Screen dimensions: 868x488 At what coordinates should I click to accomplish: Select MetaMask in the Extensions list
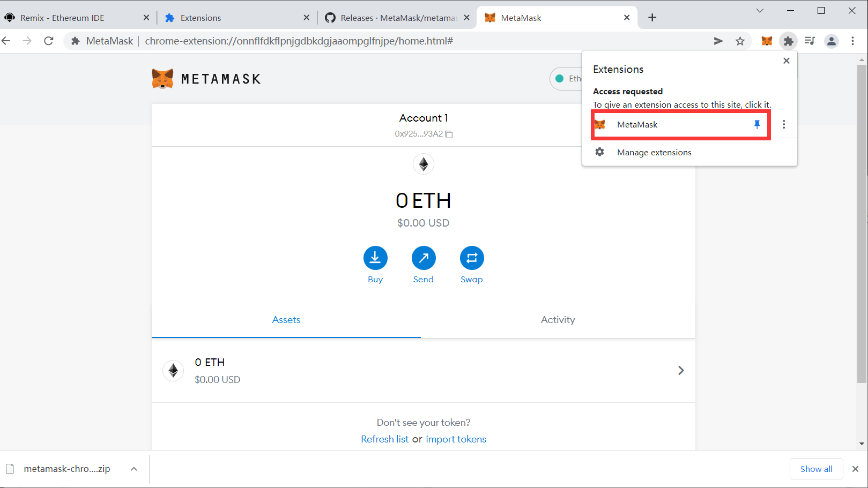coord(681,125)
